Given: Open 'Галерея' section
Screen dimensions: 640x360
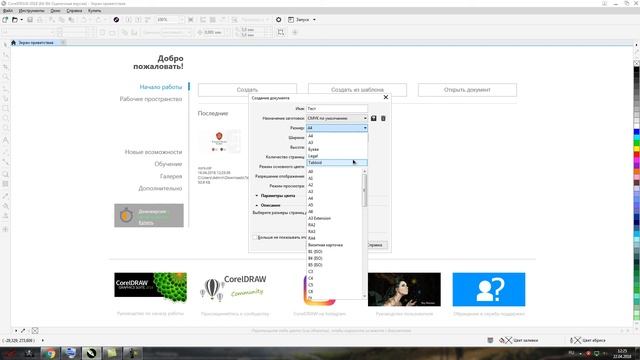Looking at the screenshot, I should tap(171, 176).
